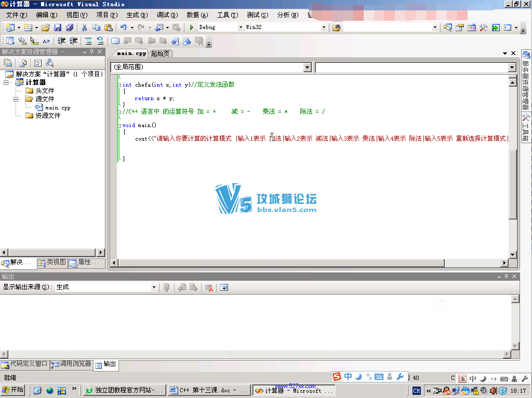
Task: Toggle auto-hide pin on the Solution Explorer panel
Action: [x=91, y=51]
